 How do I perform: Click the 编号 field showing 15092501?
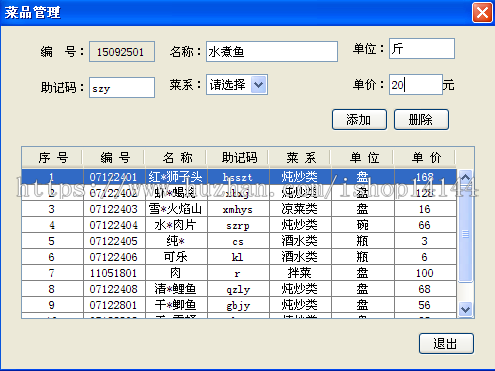pyautogui.click(x=122, y=52)
